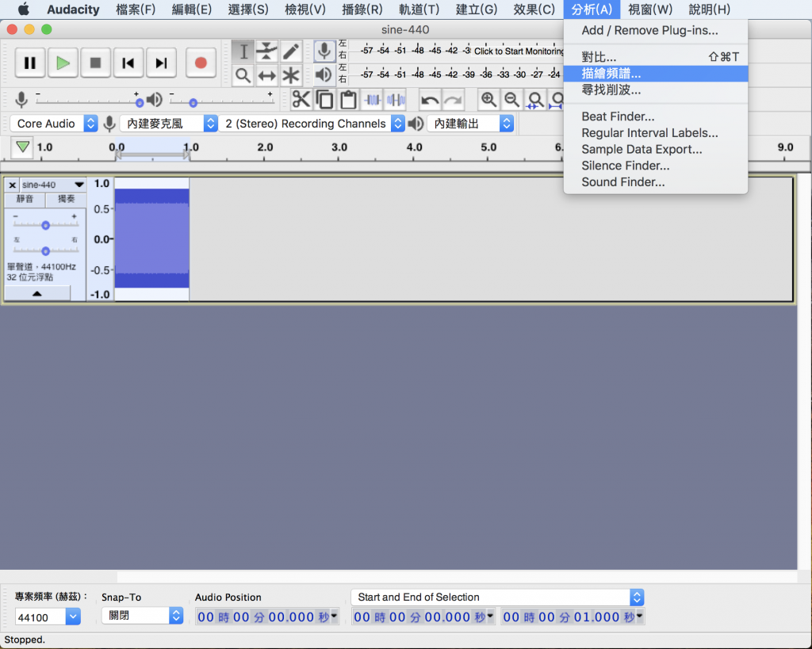Open the sine-440 track name dropdown
This screenshot has width=812, height=649.
tap(52, 185)
